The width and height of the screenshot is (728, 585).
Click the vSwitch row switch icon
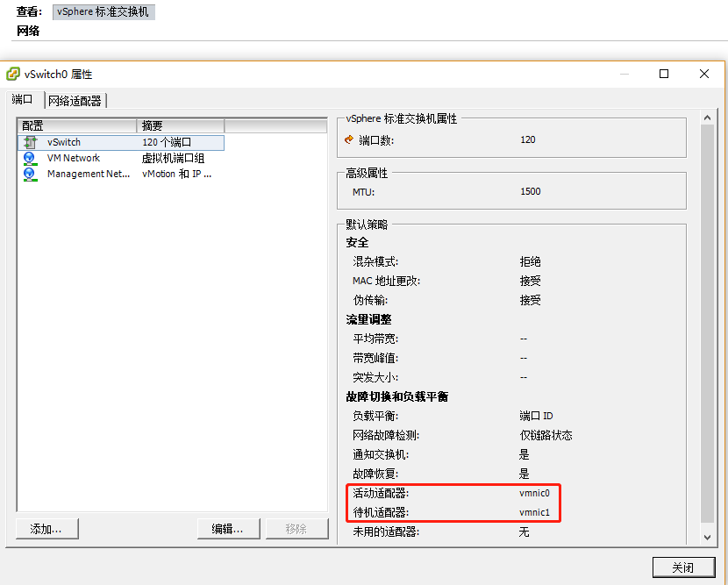[30, 142]
